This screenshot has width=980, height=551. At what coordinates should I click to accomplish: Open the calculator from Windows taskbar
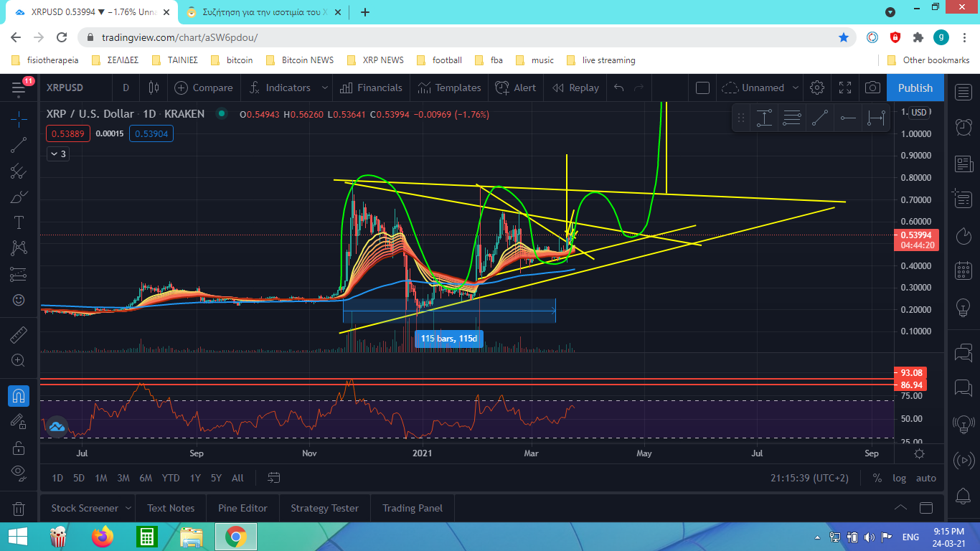point(146,537)
